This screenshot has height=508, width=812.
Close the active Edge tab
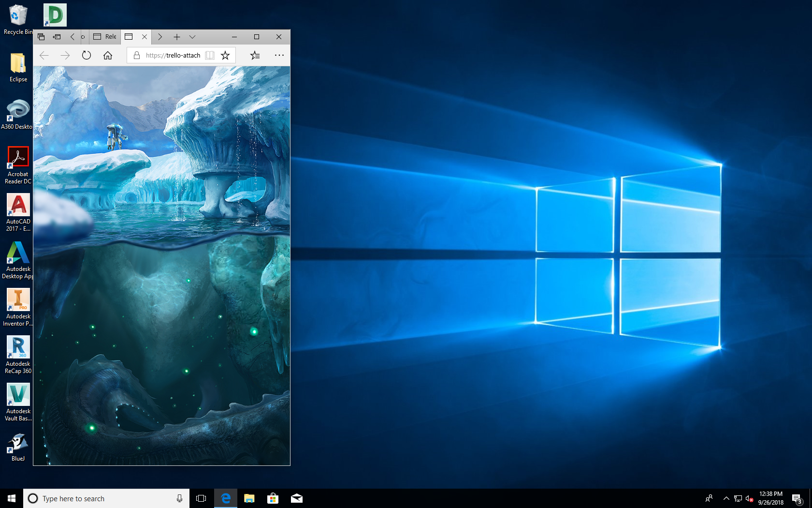(x=144, y=37)
